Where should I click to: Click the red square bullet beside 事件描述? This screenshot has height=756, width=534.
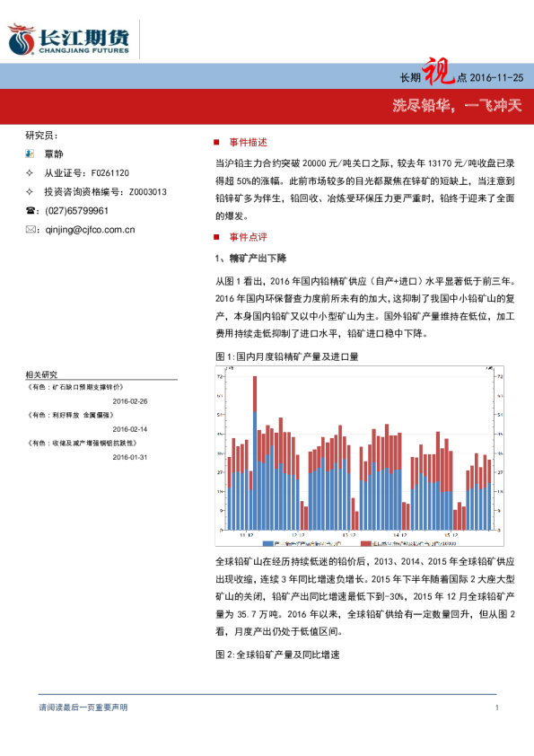217,142
